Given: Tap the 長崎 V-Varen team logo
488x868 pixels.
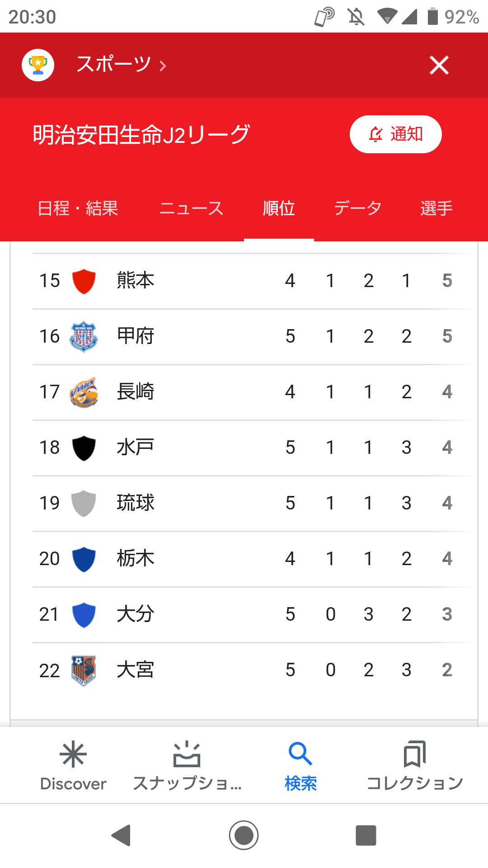Looking at the screenshot, I should coord(84,392).
